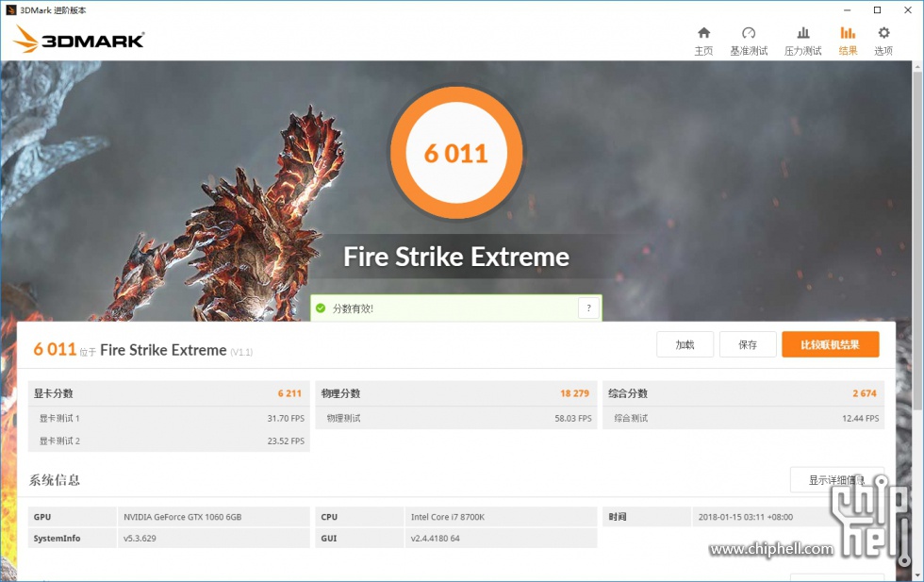Open the 结果 results bar-chart icon
This screenshot has width=924, height=582.
pos(848,33)
